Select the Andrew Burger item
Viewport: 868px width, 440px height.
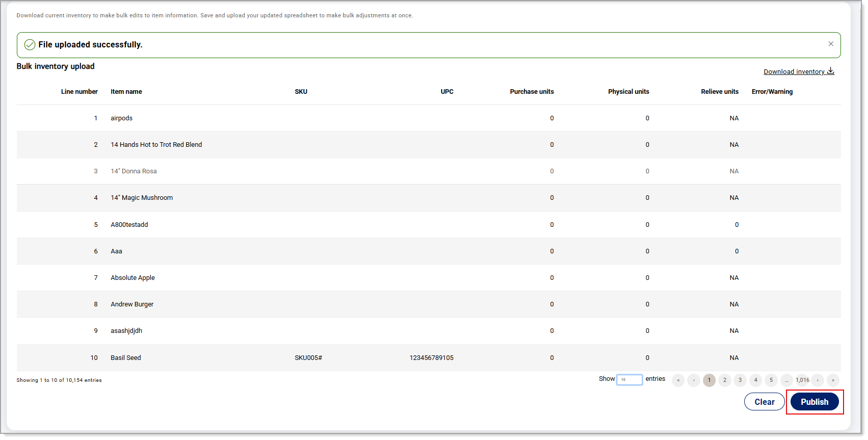click(132, 304)
